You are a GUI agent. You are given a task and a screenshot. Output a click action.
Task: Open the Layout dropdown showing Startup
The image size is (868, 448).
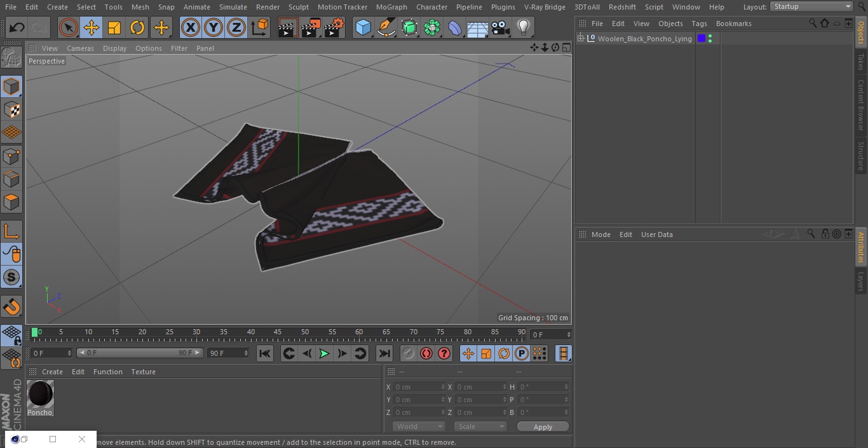[x=812, y=6]
